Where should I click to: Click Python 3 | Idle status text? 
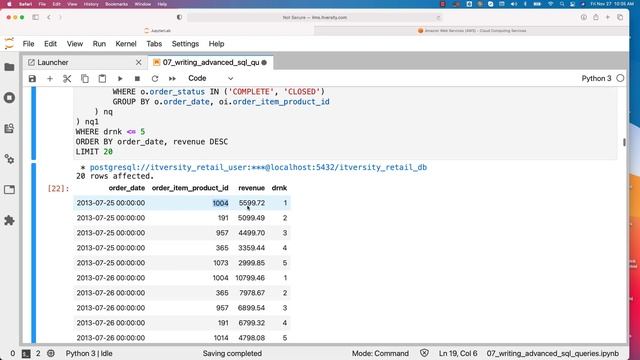[89, 353]
